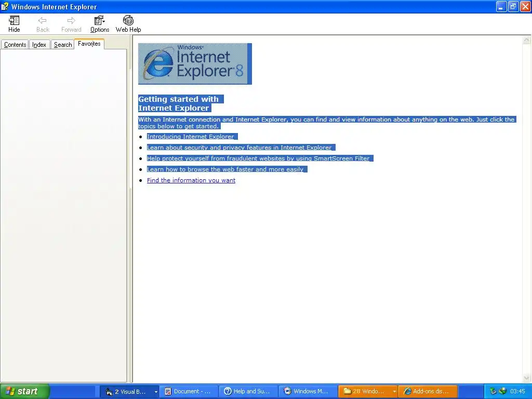Open Web Help from toolbar
This screenshot has height=399, width=532.
click(x=128, y=24)
